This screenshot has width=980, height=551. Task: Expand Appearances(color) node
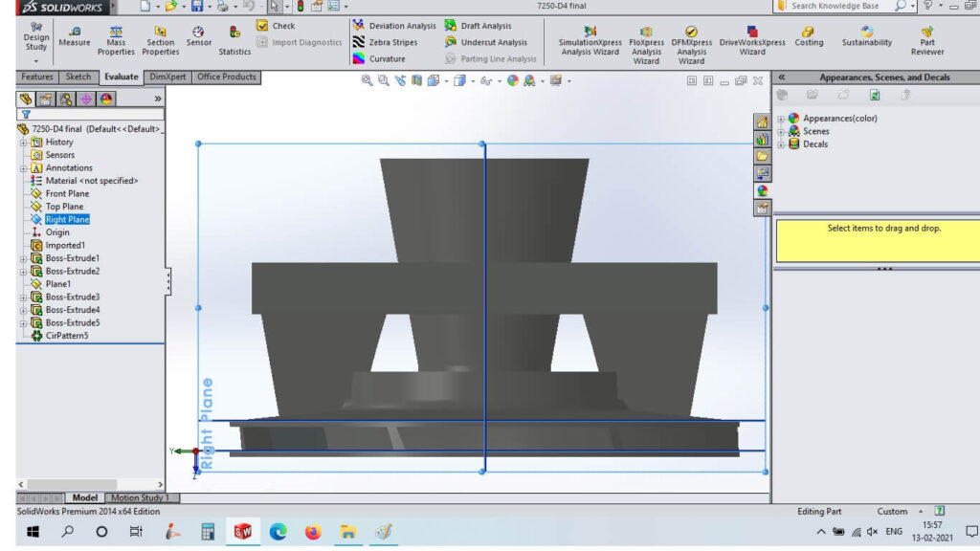click(x=781, y=119)
